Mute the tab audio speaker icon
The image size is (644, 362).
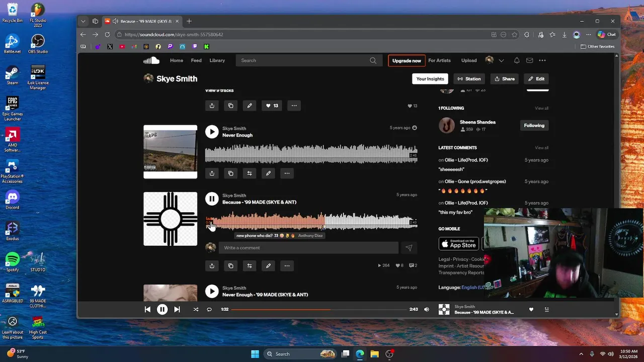click(115, 21)
